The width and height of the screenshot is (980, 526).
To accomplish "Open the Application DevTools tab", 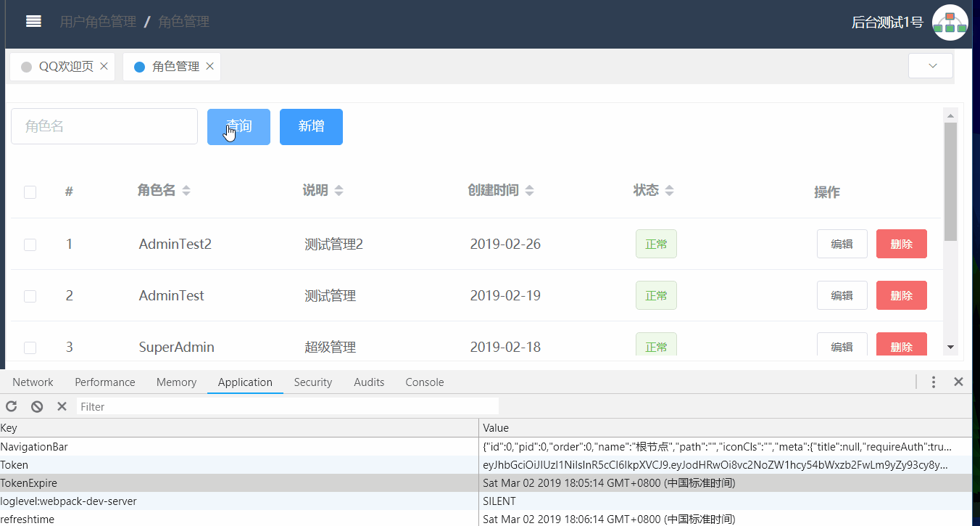I will pos(245,382).
